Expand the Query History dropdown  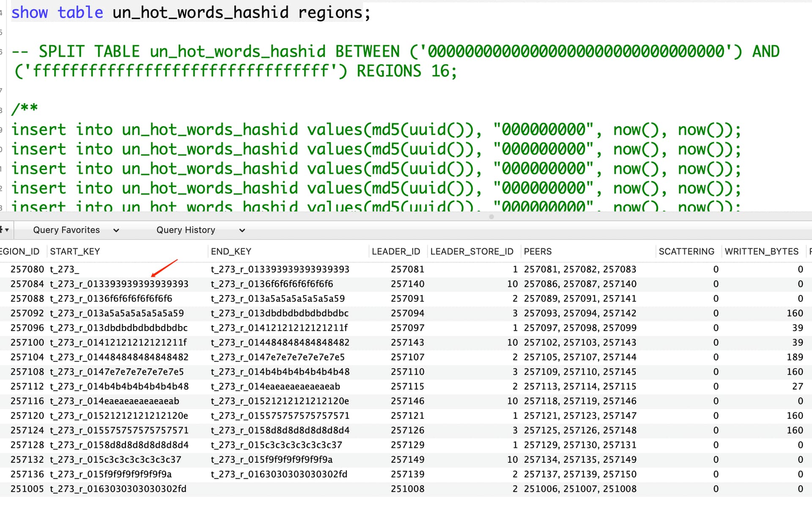[186, 230]
